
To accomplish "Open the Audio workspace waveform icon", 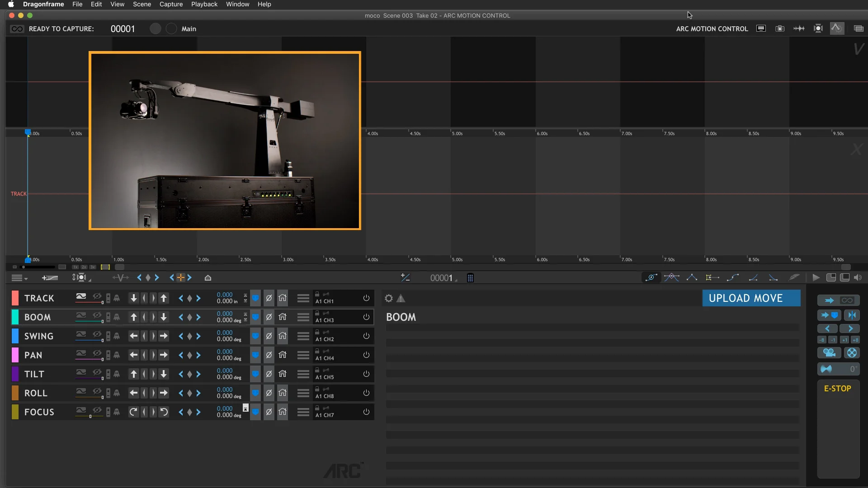I will click(799, 28).
